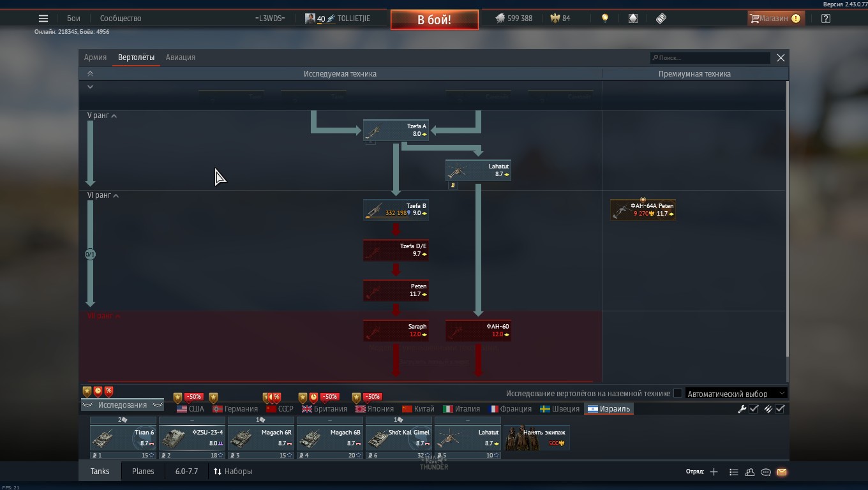Click Нанять экипаж recruit crew button

537,438
